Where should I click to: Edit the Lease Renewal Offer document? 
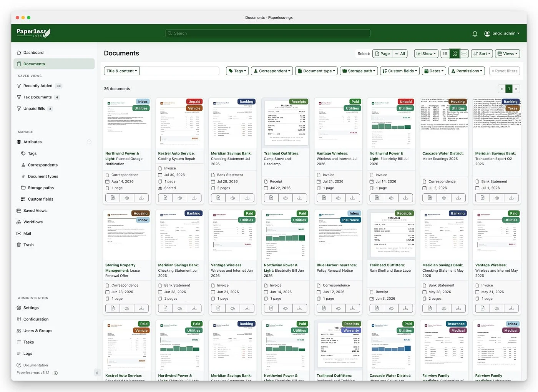(113, 308)
